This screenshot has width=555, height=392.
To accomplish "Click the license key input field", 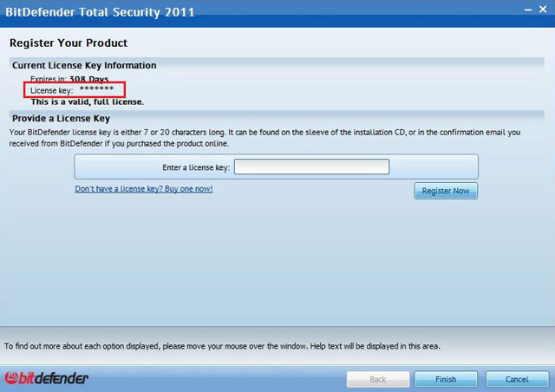I will (x=311, y=167).
